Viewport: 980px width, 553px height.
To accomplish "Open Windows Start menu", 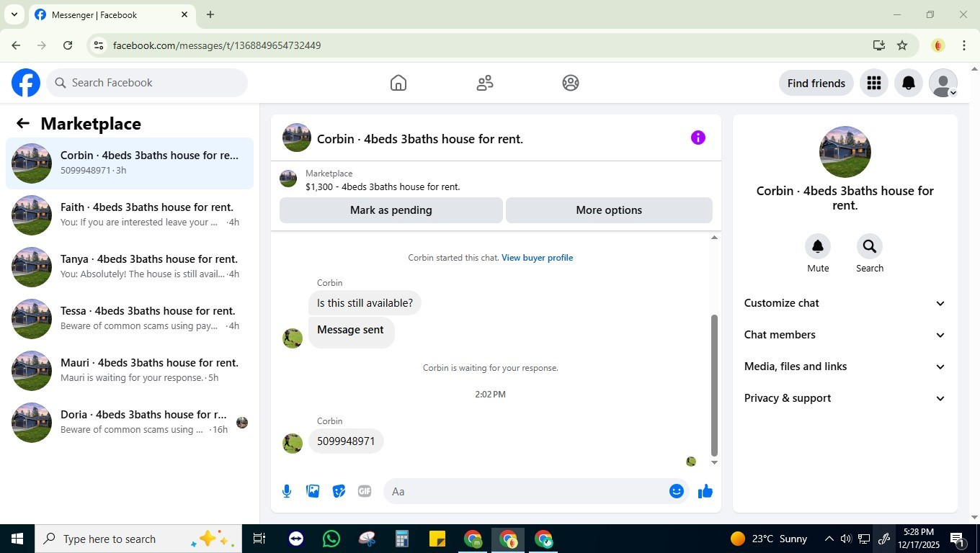I will pyautogui.click(x=17, y=539).
